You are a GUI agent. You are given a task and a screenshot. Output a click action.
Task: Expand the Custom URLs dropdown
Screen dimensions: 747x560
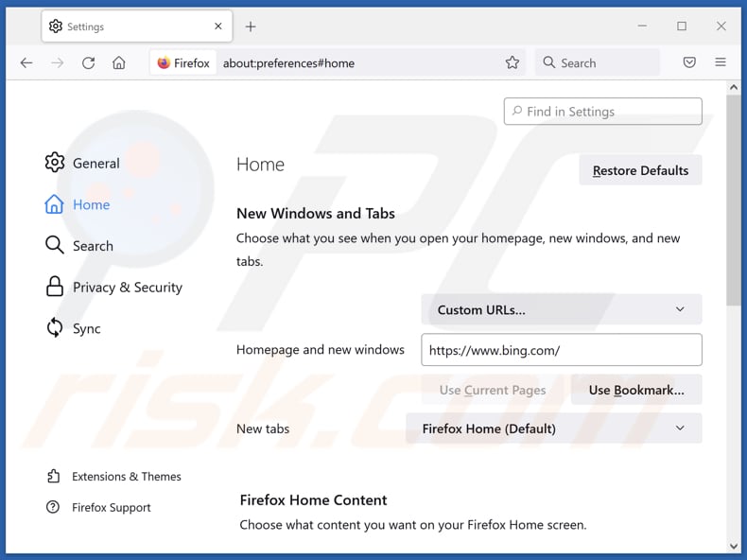561,309
